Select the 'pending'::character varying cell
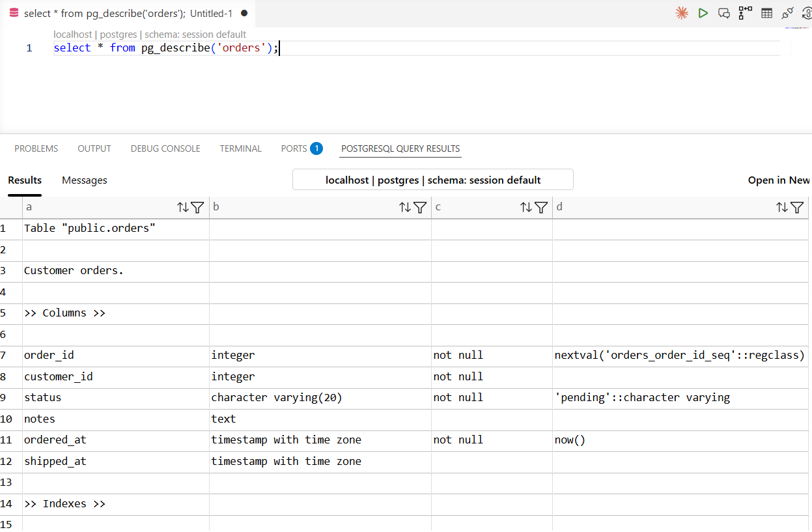Screen dimensions: 812x532 [x=680, y=398]
